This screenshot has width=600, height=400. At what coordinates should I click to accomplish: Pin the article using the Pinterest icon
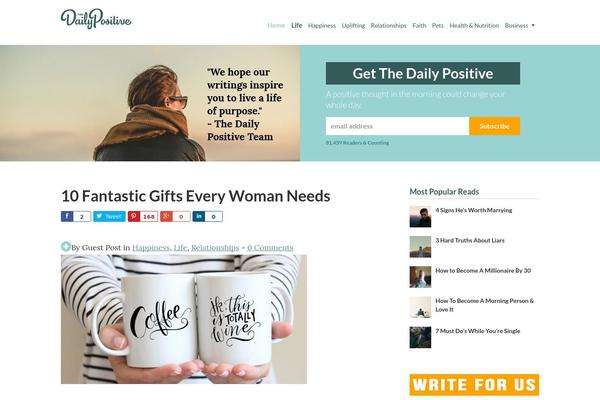pyautogui.click(x=134, y=216)
